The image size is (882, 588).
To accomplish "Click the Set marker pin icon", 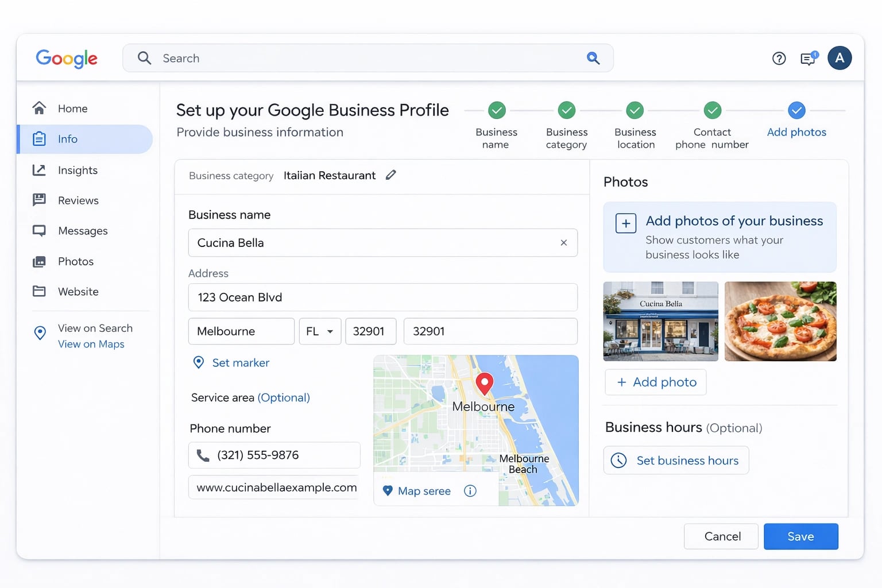I will [x=199, y=362].
